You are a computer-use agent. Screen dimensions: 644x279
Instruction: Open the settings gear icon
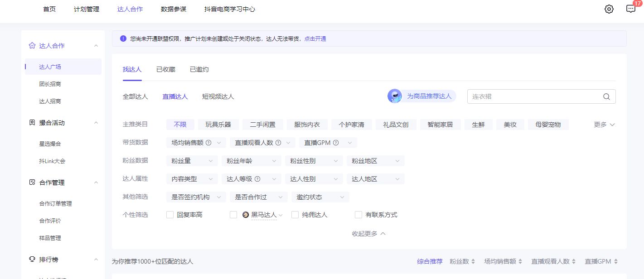609,9
